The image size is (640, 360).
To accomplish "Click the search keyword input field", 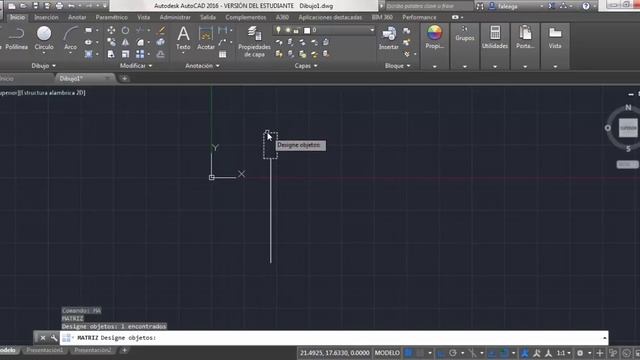I will pos(429,6).
